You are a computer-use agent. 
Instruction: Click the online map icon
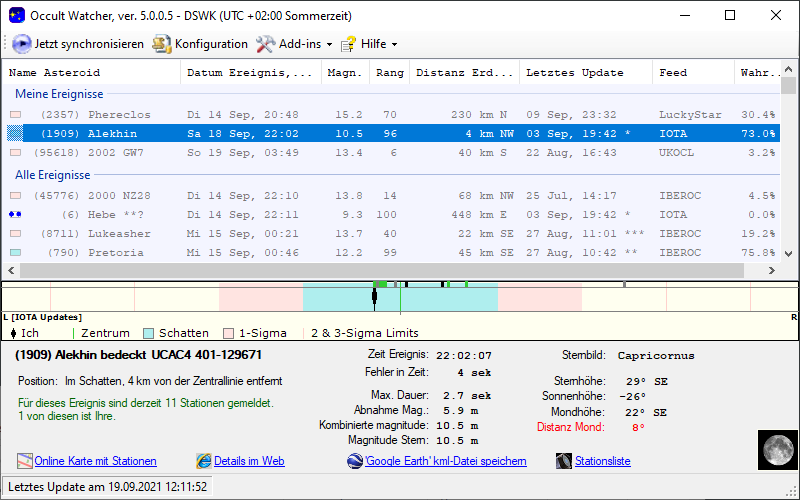pyautogui.click(x=25, y=461)
